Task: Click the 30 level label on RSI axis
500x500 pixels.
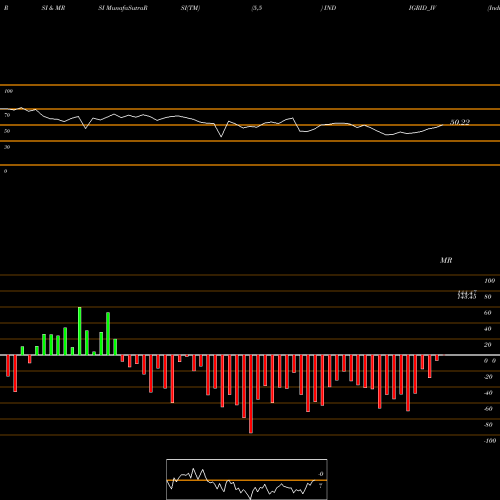Action: coord(7,147)
